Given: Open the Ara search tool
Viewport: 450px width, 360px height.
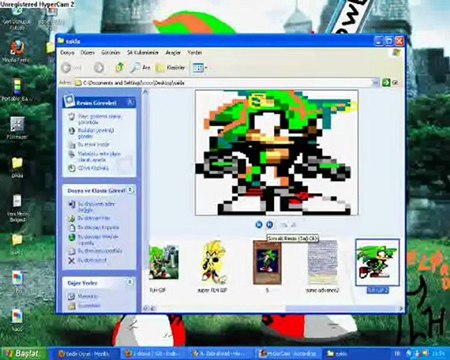Looking at the screenshot, I should [140, 68].
